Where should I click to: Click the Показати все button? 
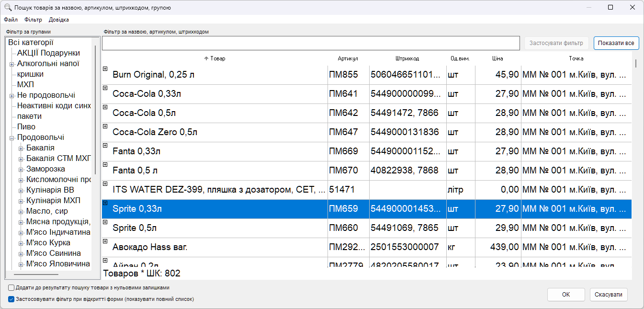[616, 43]
